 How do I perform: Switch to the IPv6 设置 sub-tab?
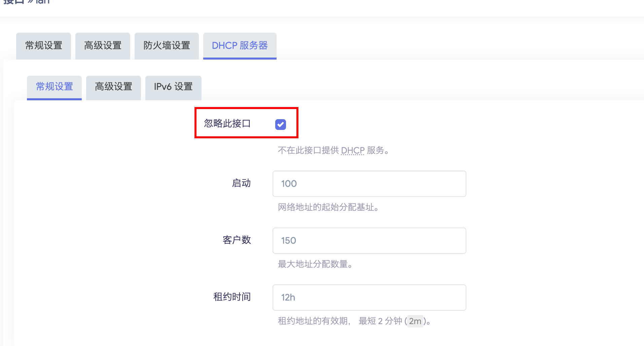173,87
